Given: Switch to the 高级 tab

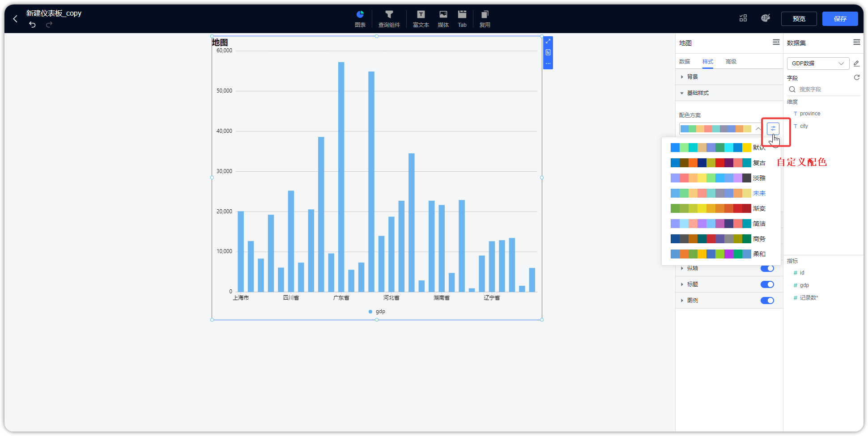Looking at the screenshot, I should coord(731,62).
